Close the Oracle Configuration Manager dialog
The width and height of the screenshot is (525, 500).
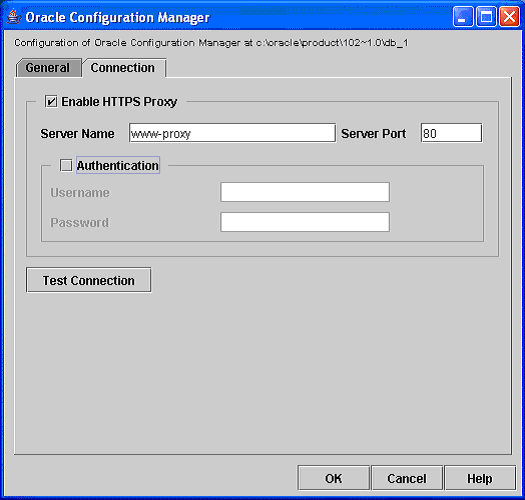point(509,16)
